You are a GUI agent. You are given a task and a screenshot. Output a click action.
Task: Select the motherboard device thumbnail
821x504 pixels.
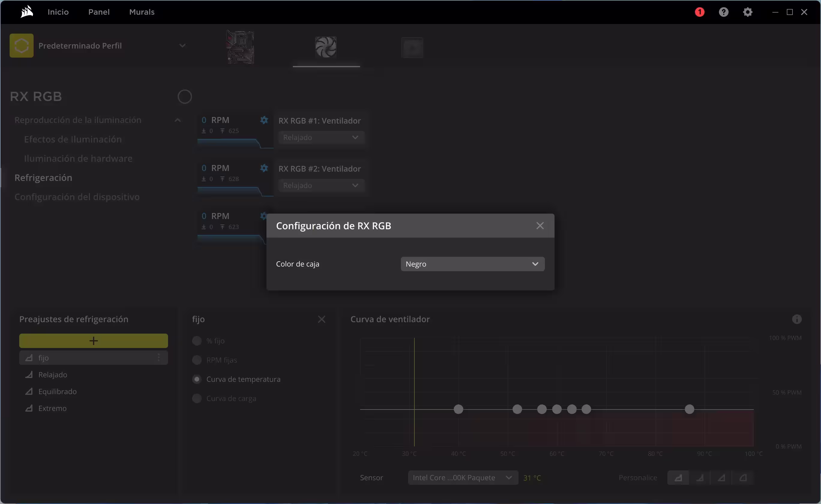[x=240, y=47]
